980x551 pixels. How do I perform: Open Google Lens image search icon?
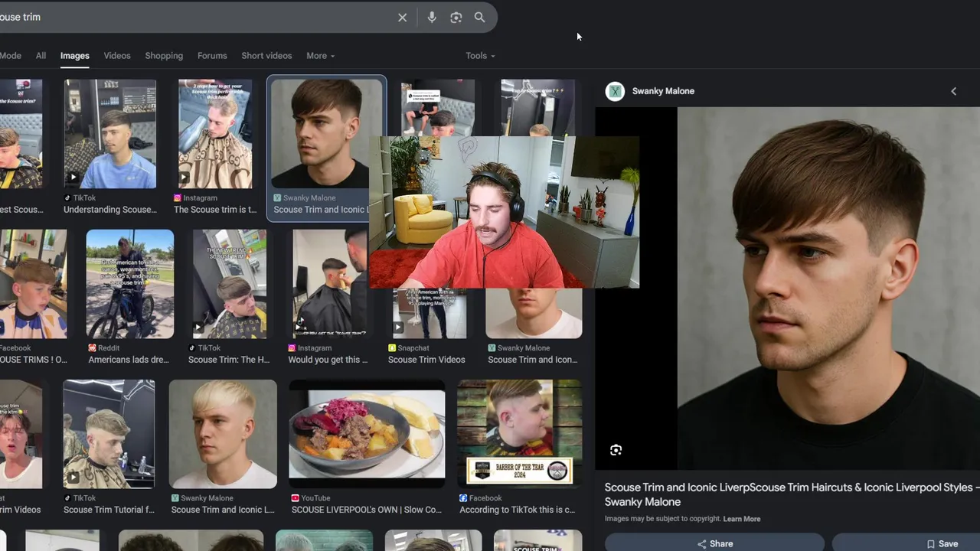[x=456, y=17]
